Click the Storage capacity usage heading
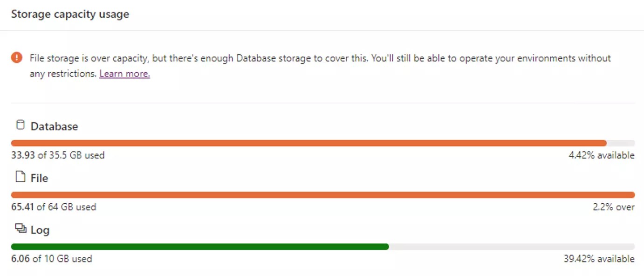The height and width of the screenshot is (276, 644). (69, 14)
